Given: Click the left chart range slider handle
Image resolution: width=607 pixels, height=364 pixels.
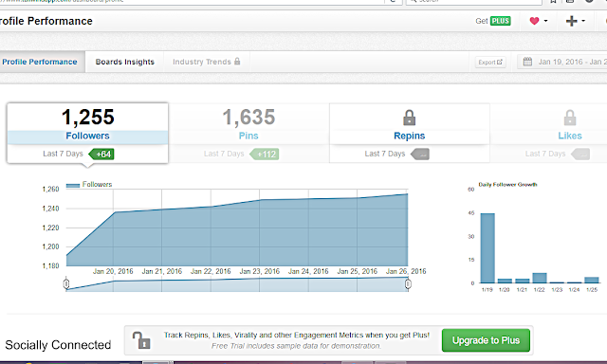Looking at the screenshot, I should coord(66,284).
